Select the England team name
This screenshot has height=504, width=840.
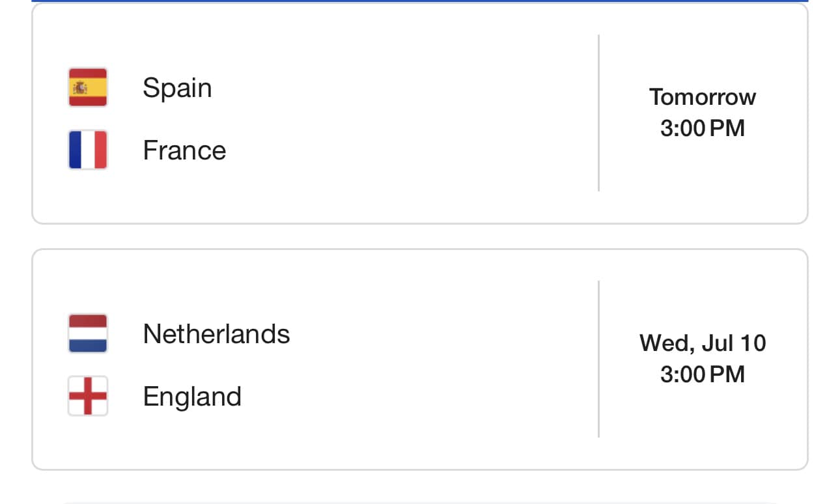(x=192, y=397)
